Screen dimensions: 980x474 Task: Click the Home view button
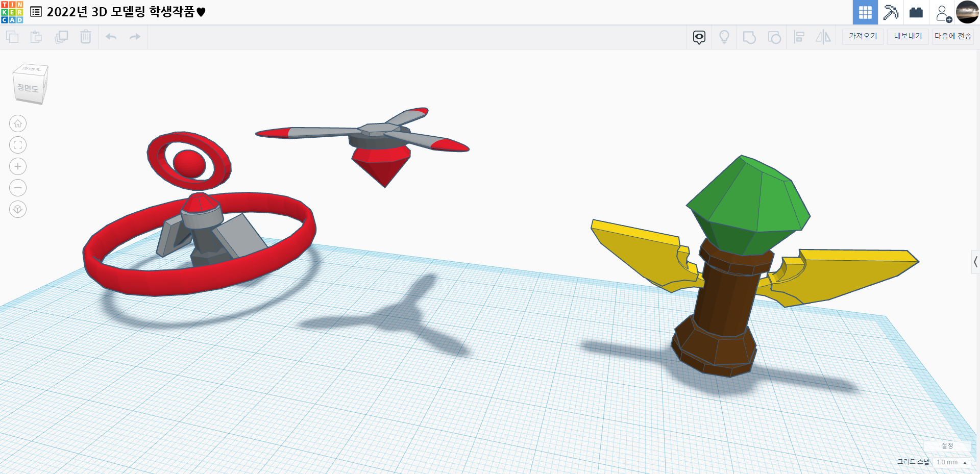point(18,123)
